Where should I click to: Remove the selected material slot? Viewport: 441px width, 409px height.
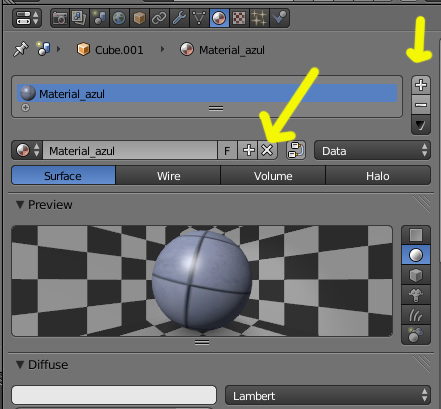point(421,105)
